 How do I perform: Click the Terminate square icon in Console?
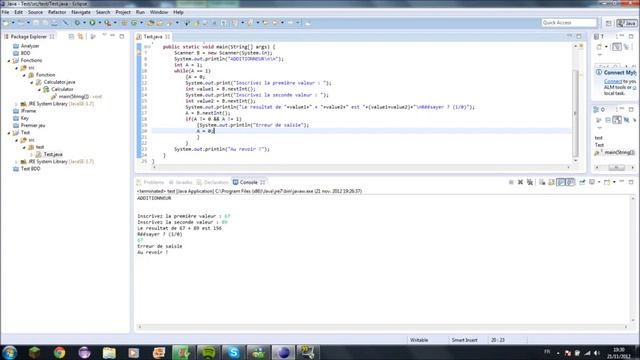(x=511, y=182)
